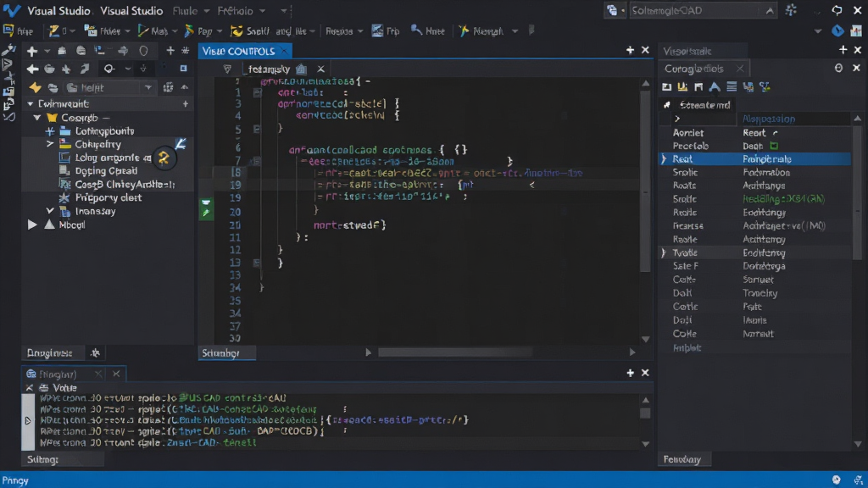868x488 pixels.
Task: Click the filter icon beside fetangsly
Action: coord(227,69)
